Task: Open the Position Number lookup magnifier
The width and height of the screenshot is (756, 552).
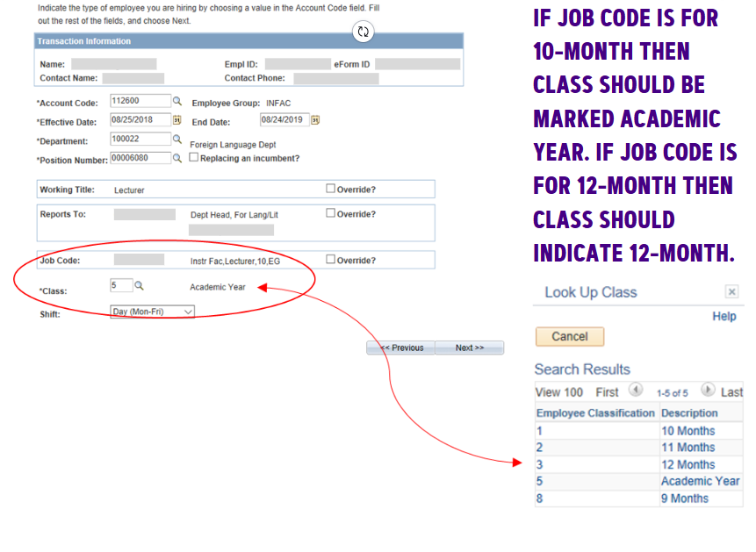Action: (x=179, y=157)
